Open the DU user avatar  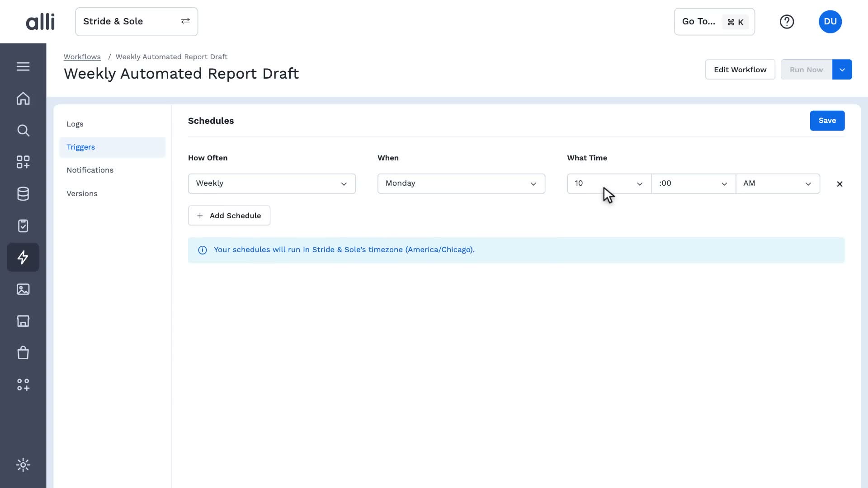click(x=830, y=22)
